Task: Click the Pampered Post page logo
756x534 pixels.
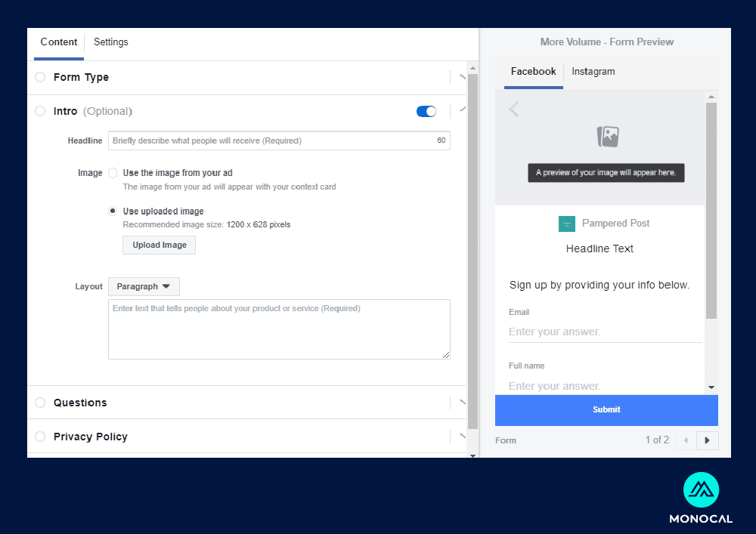Action: coord(566,224)
